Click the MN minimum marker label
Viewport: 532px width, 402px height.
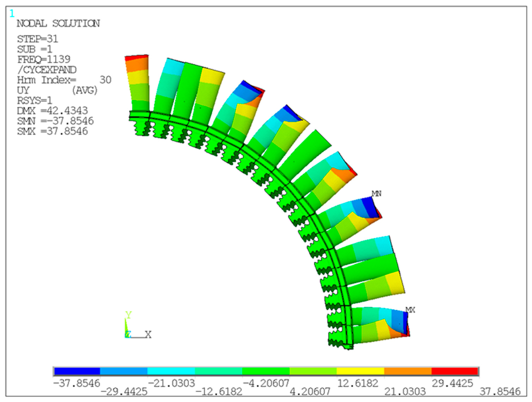pyautogui.click(x=376, y=193)
